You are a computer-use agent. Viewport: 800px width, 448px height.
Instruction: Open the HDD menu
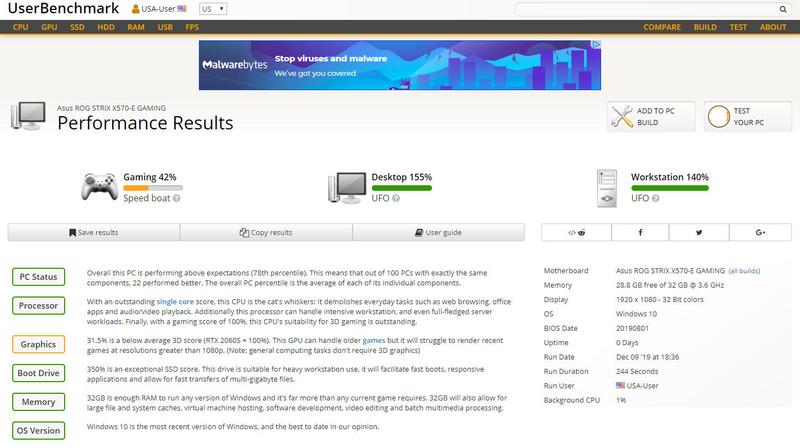(106, 27)
